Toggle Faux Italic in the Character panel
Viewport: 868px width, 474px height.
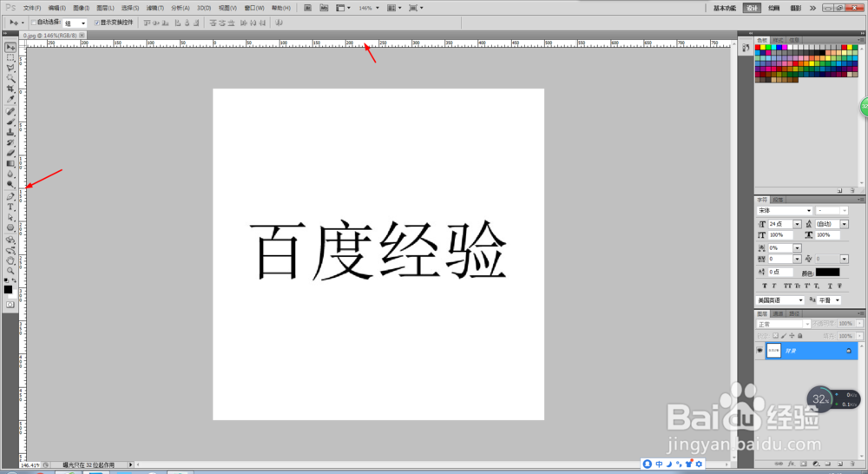click(774, 286)
